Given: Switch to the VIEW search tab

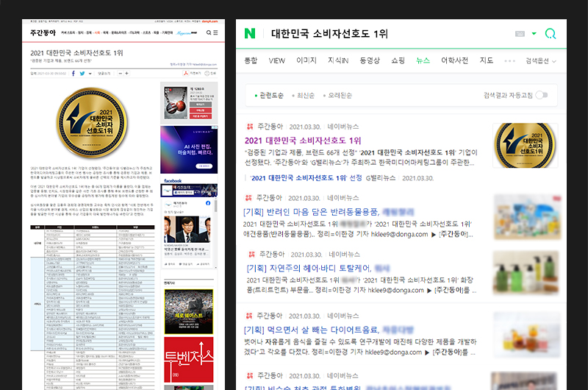Looking at the screenshot, I should click(x=277, y=61).
